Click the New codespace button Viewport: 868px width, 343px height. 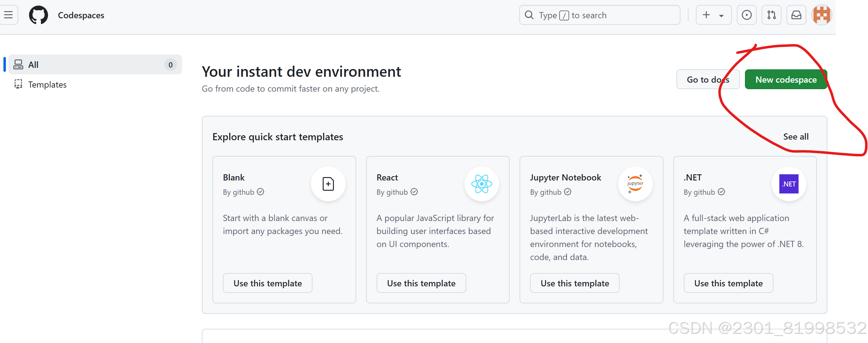pyautogui.click(x=786, y=80)
